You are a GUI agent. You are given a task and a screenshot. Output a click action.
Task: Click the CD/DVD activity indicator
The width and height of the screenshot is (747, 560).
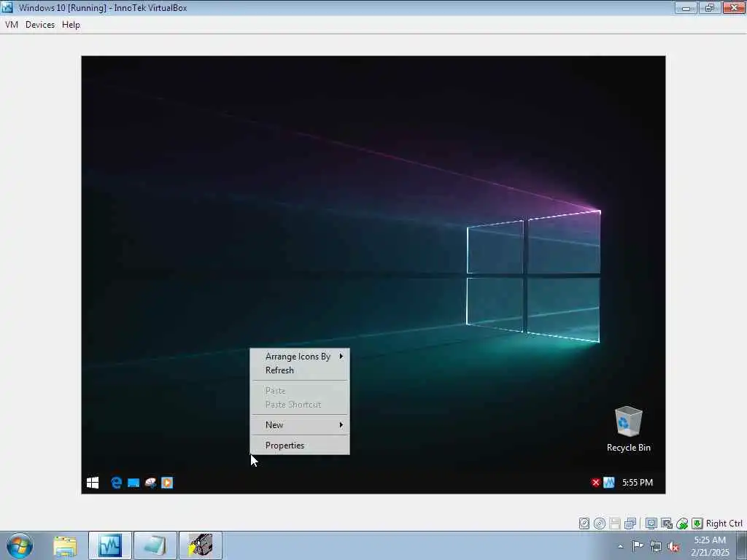click(x=600, y=524)
